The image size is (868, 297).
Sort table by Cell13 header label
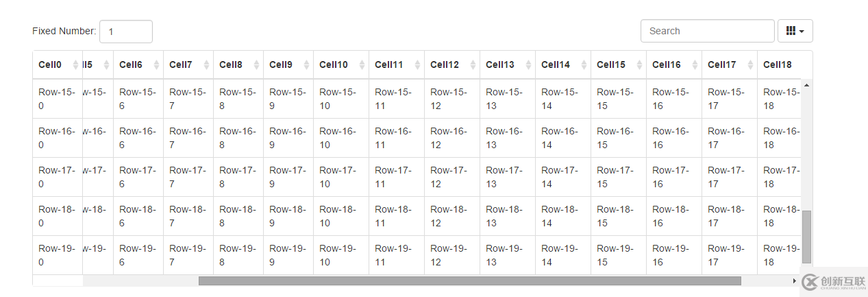pos(500,64)
